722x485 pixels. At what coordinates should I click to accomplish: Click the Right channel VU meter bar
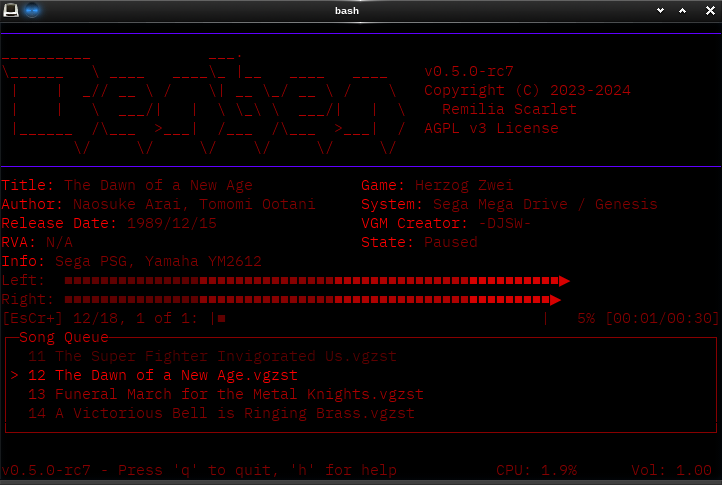coord(312,300)
